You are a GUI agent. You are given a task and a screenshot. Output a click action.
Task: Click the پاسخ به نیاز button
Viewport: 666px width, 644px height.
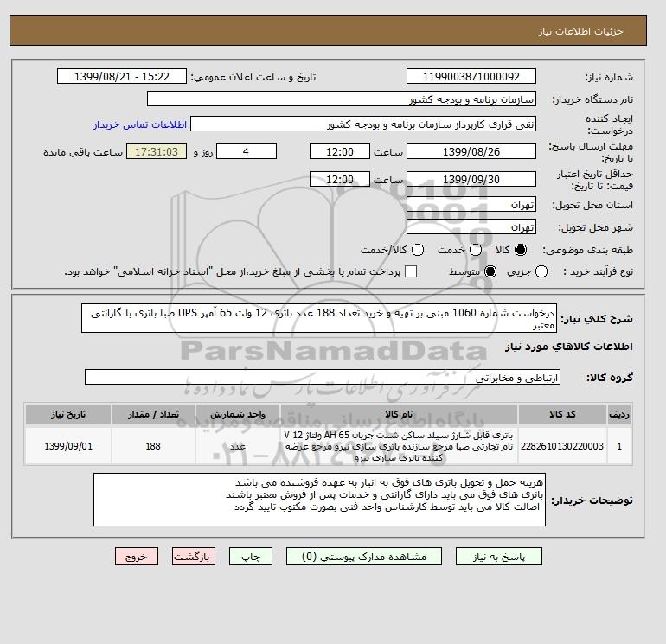point(499,556)
